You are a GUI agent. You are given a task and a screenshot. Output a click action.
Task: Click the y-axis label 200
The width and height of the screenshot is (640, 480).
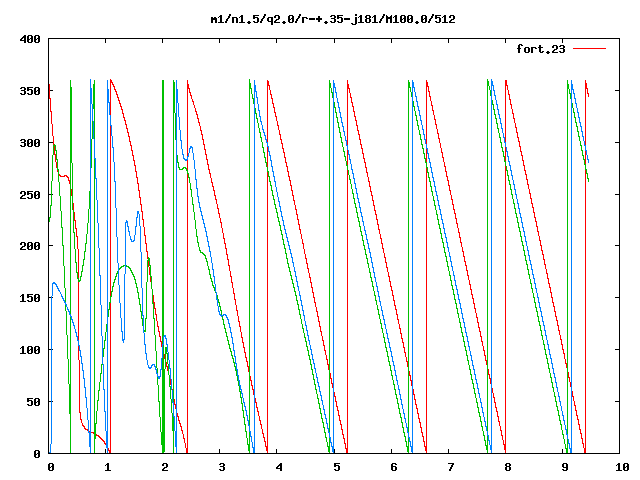(30, 246)
